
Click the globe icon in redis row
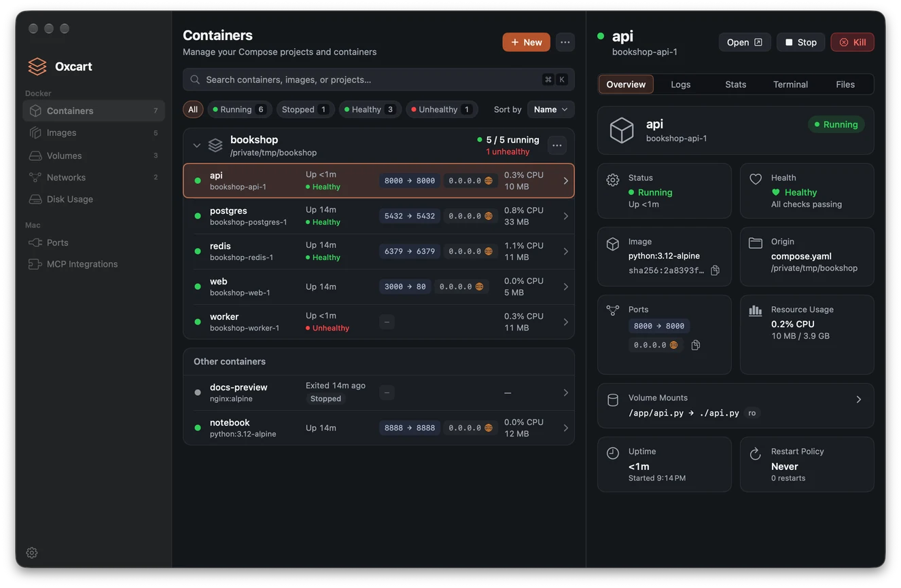click(x=488, y=251)
